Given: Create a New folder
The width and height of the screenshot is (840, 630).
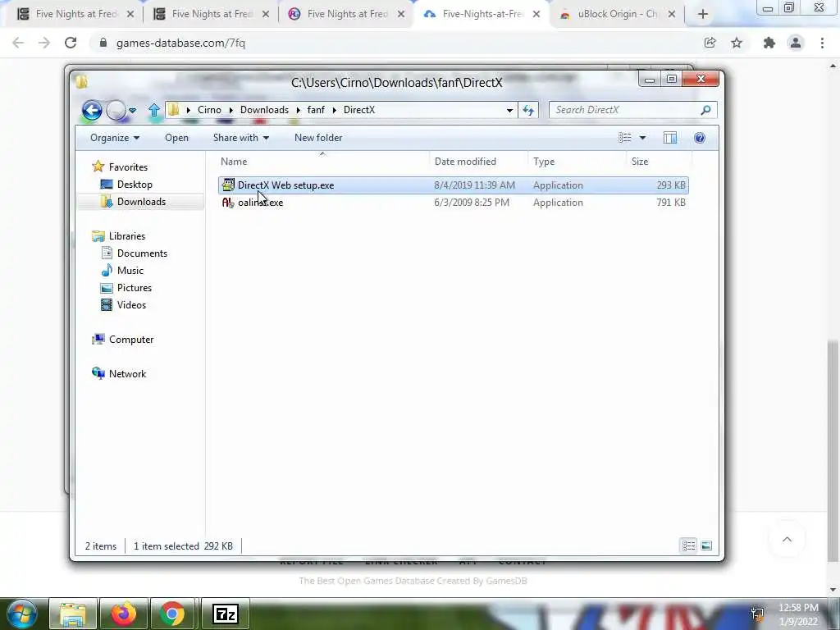Looking at the screenshot, I should pyautogui.click(x=318, y=138).
